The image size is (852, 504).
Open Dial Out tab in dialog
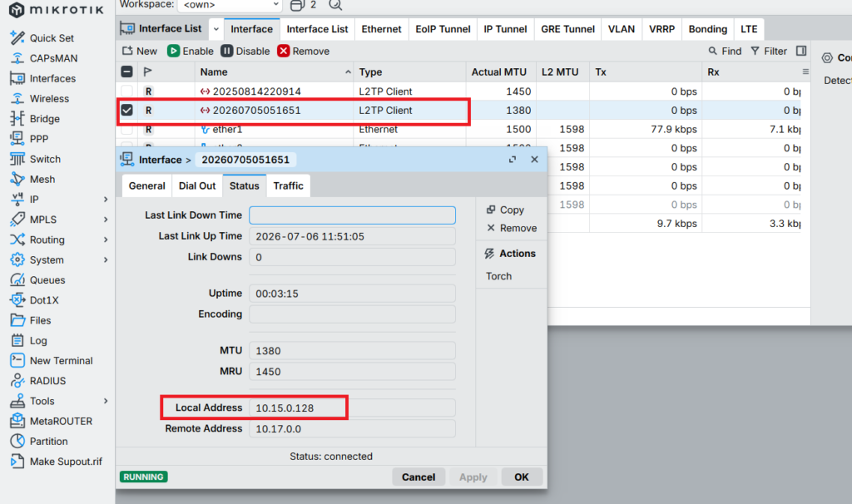click(x=197, y=185)
